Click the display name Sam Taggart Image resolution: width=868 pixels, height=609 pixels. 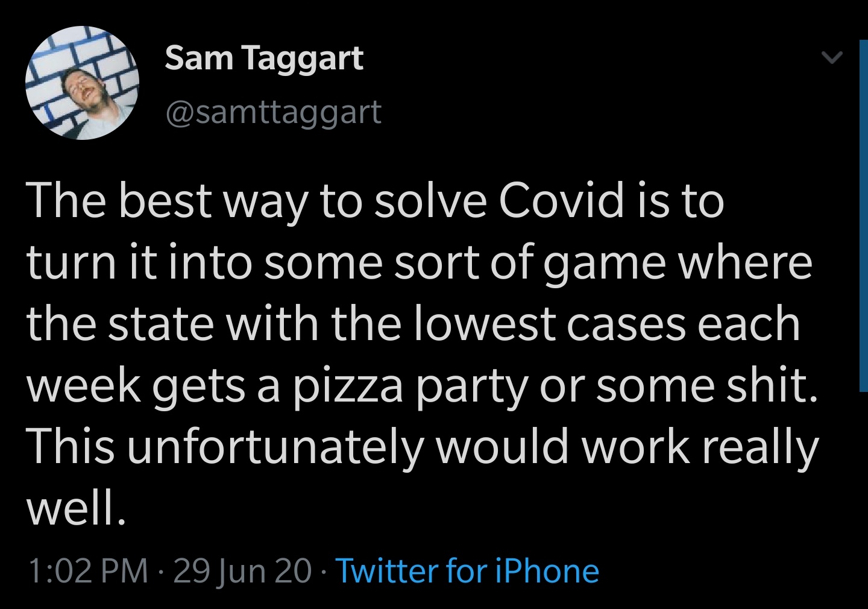point(263,58)
